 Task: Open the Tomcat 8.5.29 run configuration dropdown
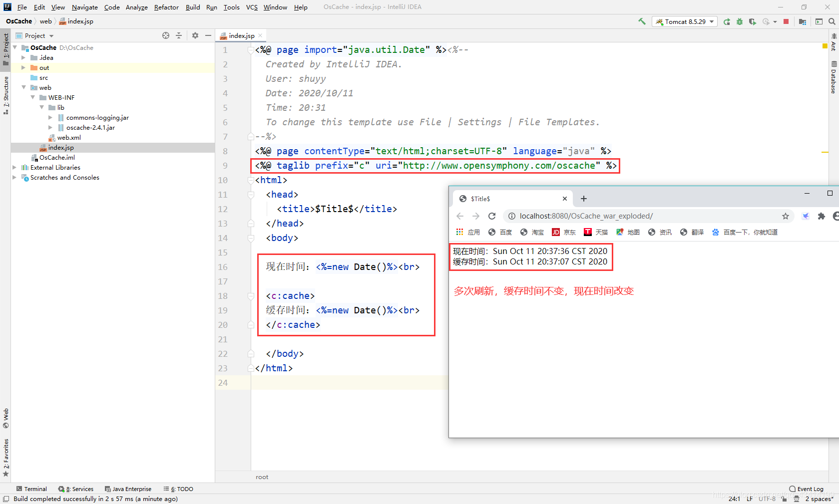(x=685, y=21)
